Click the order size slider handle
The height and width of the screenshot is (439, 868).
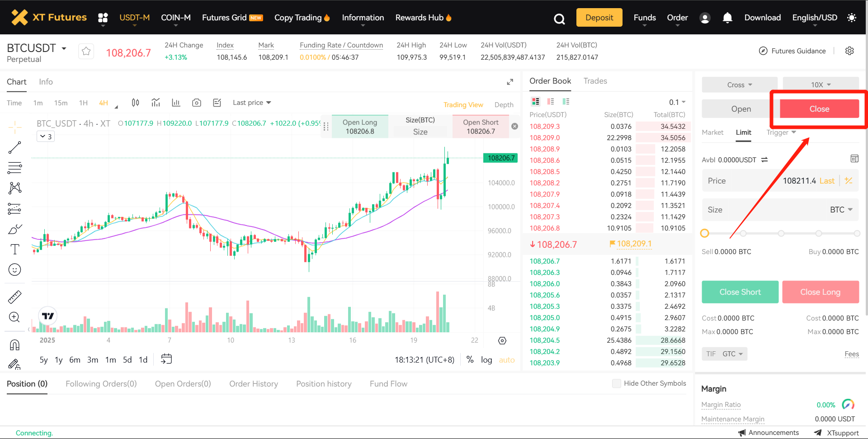[x=704, y=233]
